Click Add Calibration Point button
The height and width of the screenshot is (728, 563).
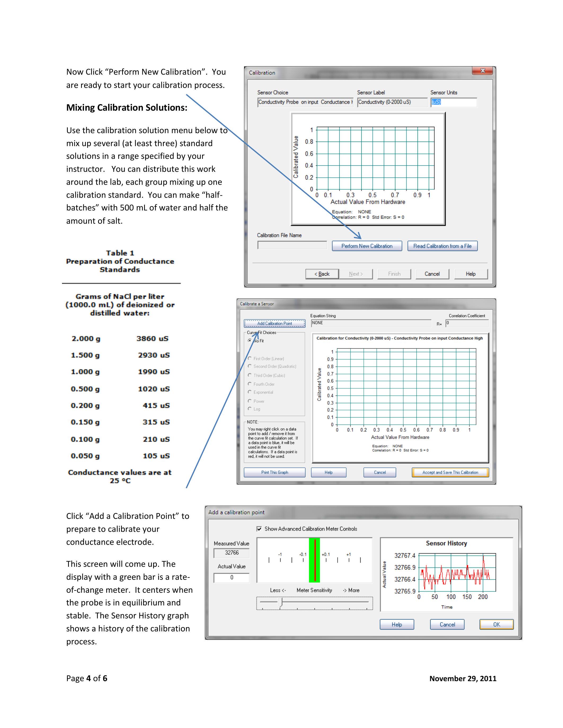pos(274,323)
